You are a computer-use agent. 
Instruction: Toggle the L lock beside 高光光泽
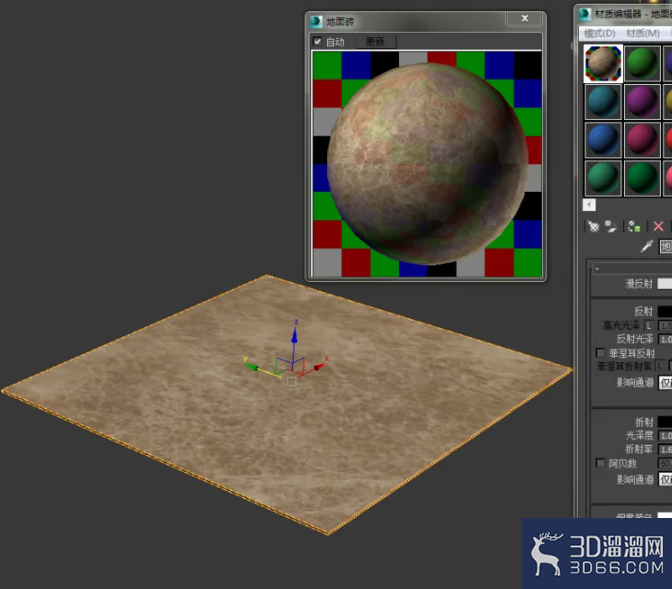click(x=649, y=326)
